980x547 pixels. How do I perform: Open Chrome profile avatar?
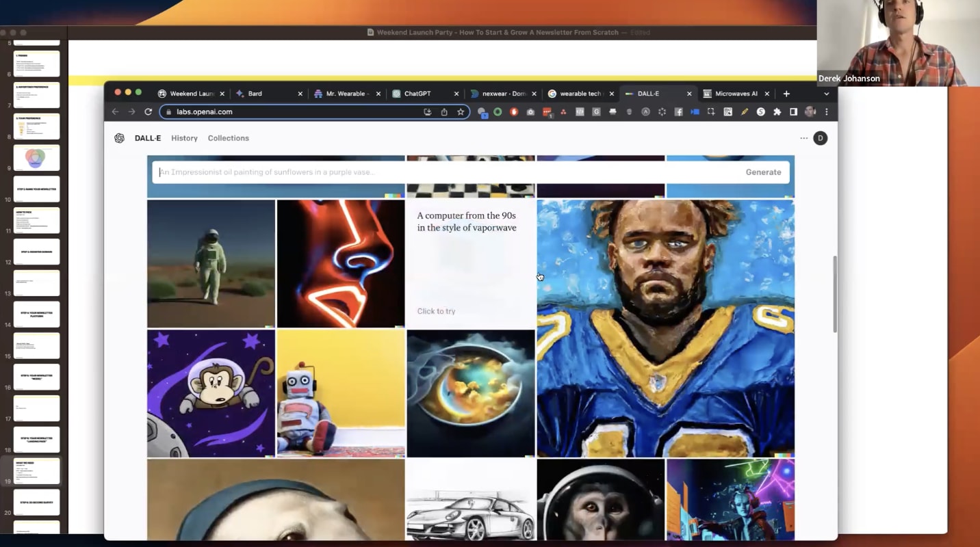(810, 112)
